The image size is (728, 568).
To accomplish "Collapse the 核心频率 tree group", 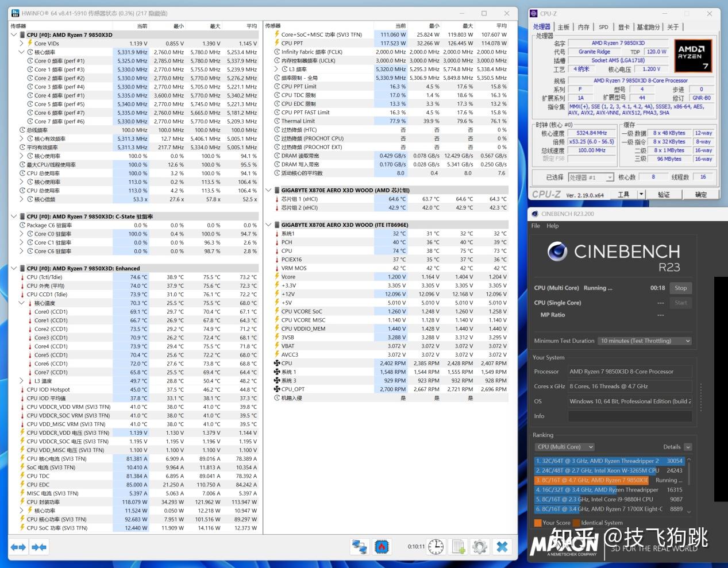I will tap(22, 52).
